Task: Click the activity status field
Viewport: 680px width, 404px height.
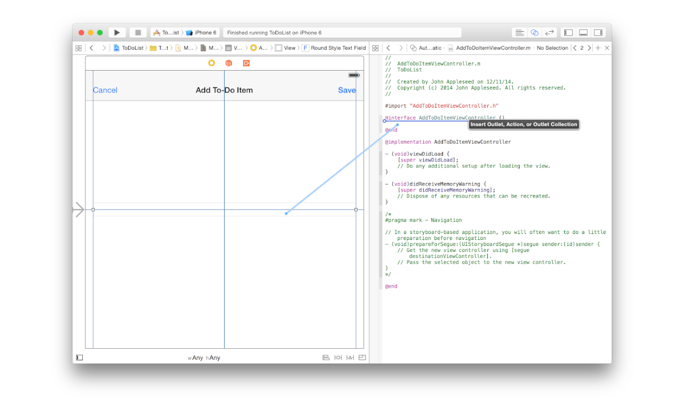Action: pyautogui.click(x=342, y=33)
